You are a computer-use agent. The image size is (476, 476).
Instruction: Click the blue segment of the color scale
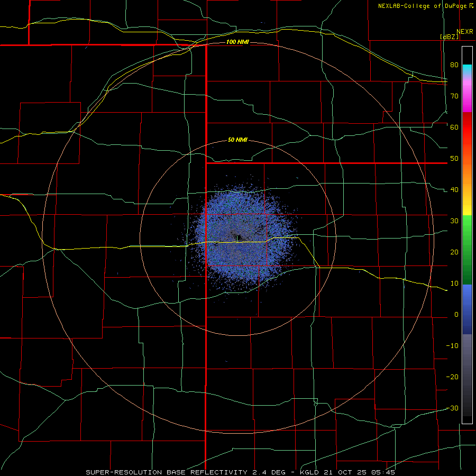(x=467, y=309)
